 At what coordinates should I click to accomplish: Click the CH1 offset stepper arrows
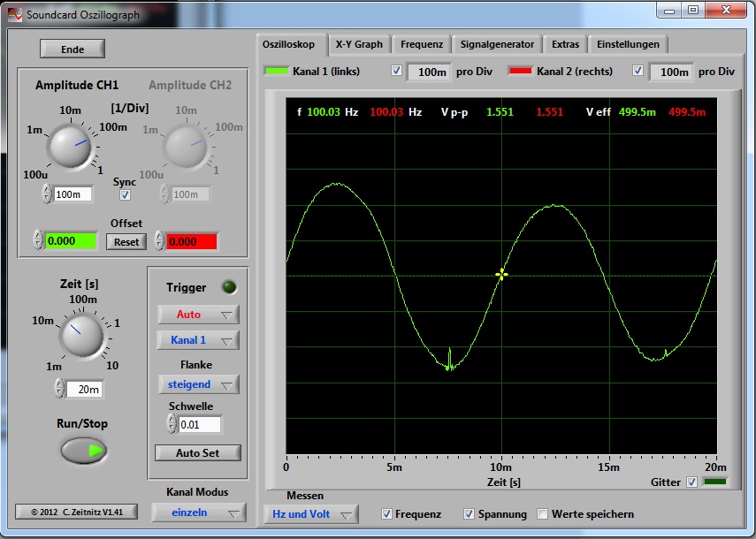[x=38, y=239]
